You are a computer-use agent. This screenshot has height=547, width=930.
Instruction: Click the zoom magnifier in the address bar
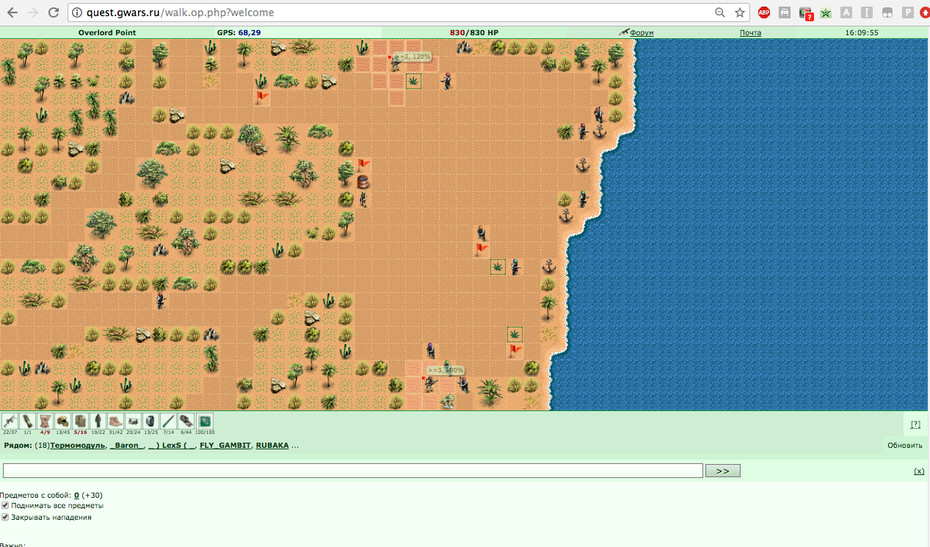tap(719, 12)
